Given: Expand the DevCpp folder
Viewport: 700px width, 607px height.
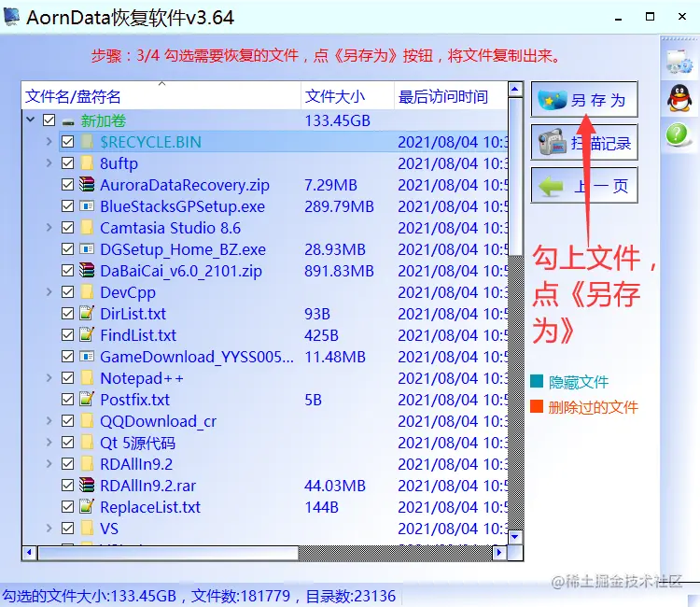Looking at the screenshot, I should pyautogui.click(x=49, y=291).
